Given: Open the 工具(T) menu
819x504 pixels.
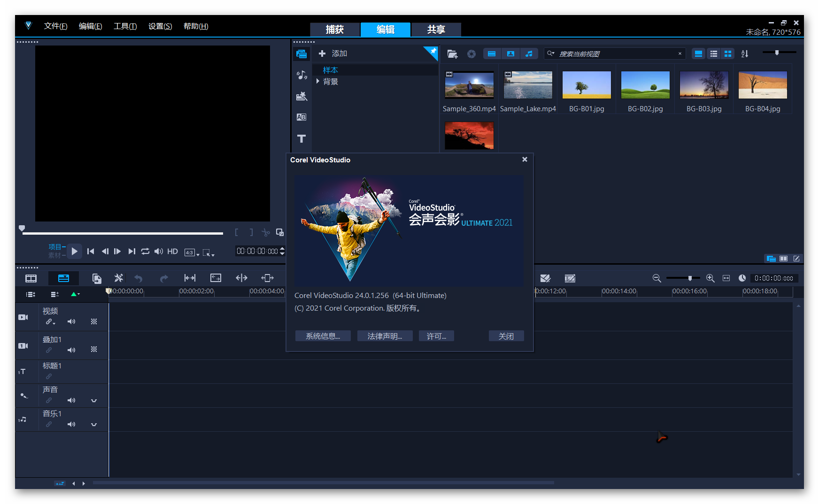Looking at the screenshot, I should [x=125, y=26].
